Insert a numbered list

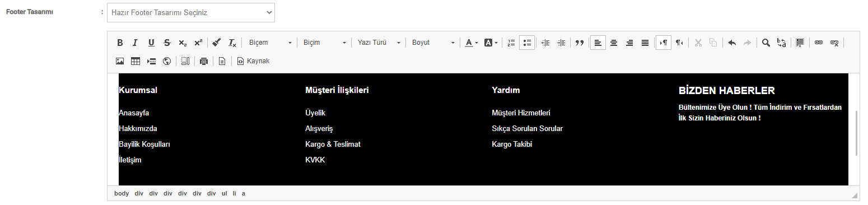[x=511, y=43]
